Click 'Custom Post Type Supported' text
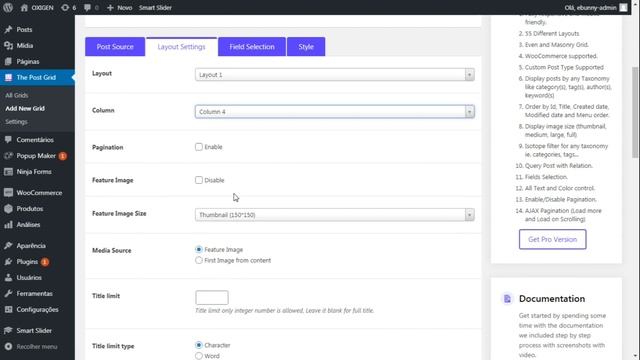 [564, 67]
